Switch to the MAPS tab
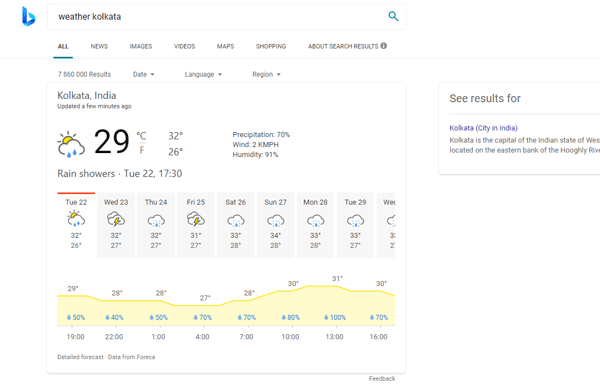Image resolution: width=600 pixels, height=386 pixels. [x=225, y=46]
